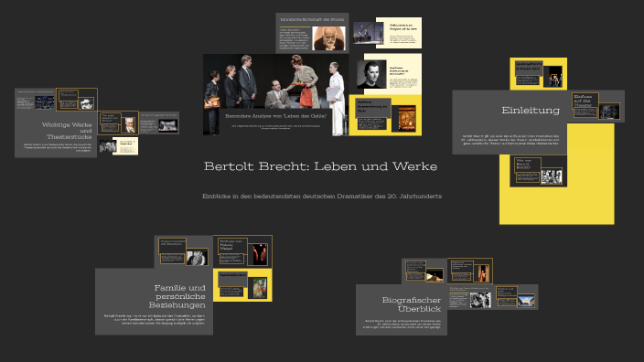Click man-with-hat photo in Wichtige Werke
This screenshot has width=644, height=362.
pyautogui.click(x=87, y=104)
